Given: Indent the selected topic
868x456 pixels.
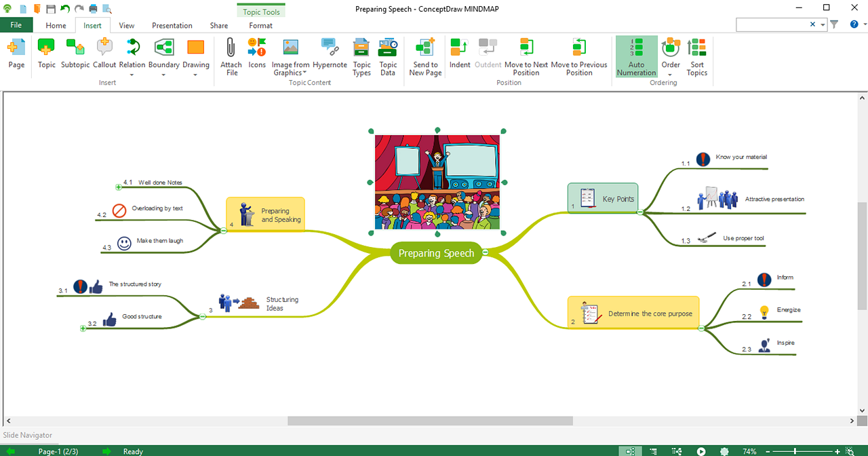Looking at the screenshot, I should tap(460, 54).
